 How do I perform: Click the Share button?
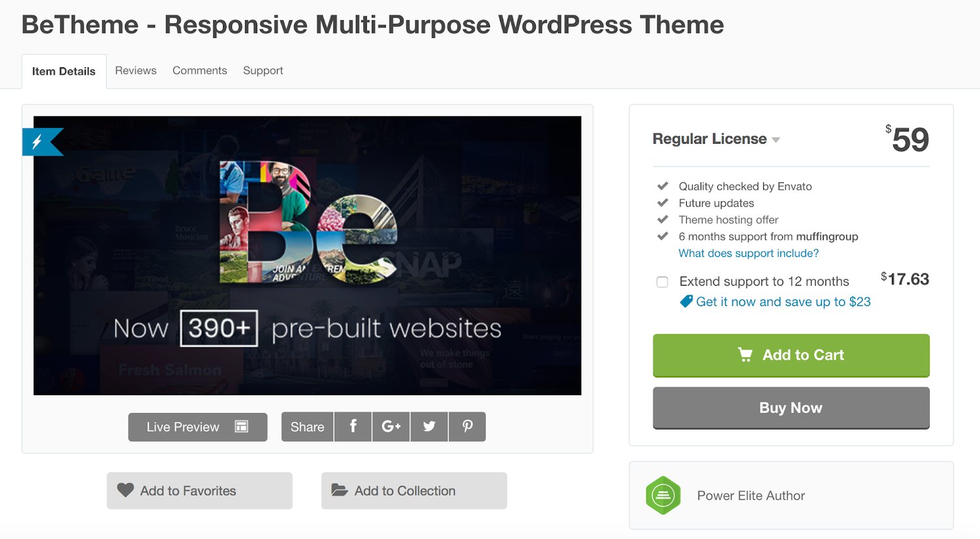307,427
